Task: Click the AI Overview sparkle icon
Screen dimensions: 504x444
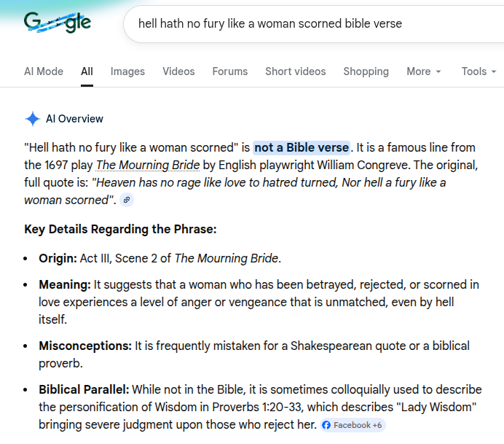Action: pos(32,119)
